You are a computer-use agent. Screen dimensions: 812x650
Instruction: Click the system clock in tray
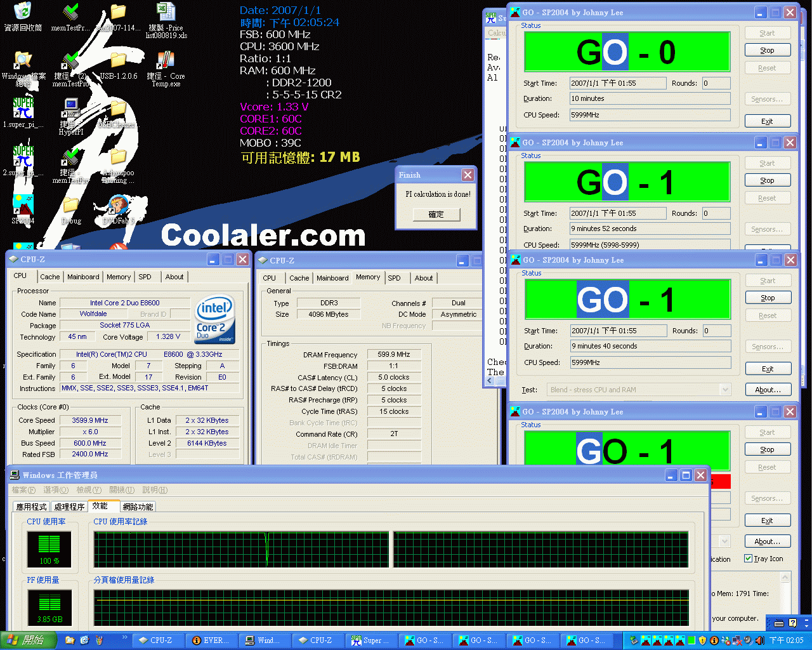[787, 640]
